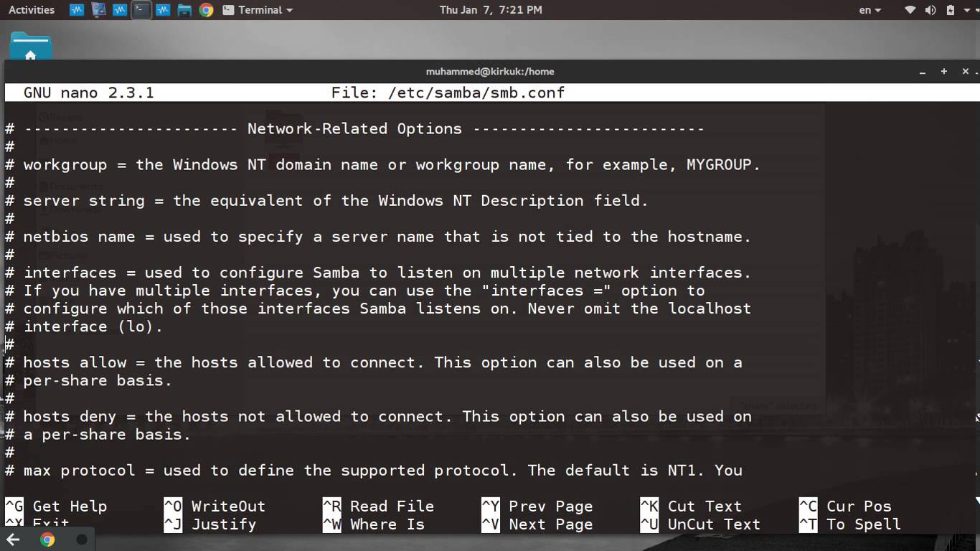Place cursor on the 'server string =' line
Screen dimensions: 980x551
tap(326, 201)
